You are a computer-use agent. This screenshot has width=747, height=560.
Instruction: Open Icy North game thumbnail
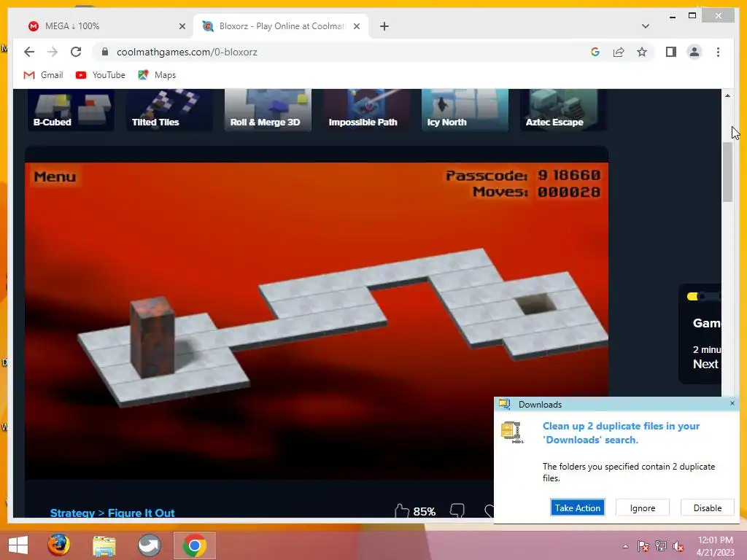pyautogui.click(x=465, y=109)
